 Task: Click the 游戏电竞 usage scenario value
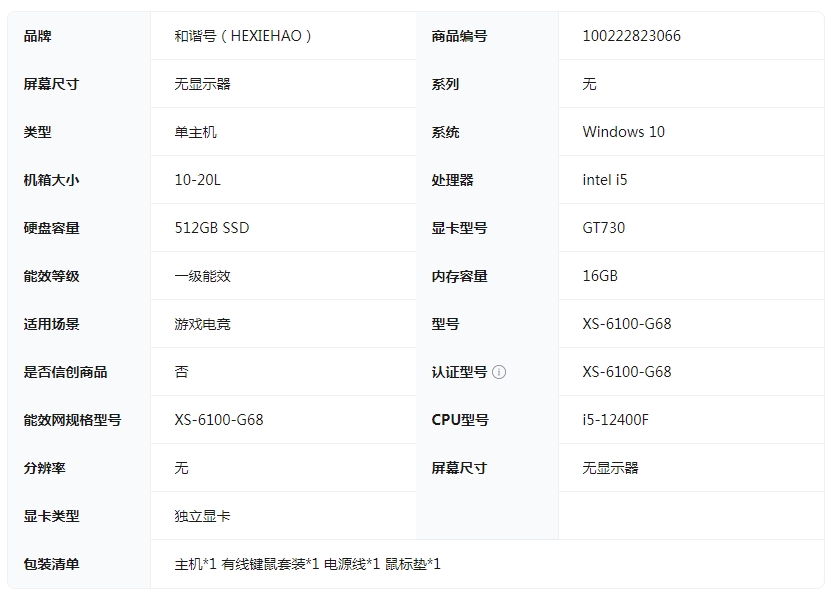pos(202,324)
